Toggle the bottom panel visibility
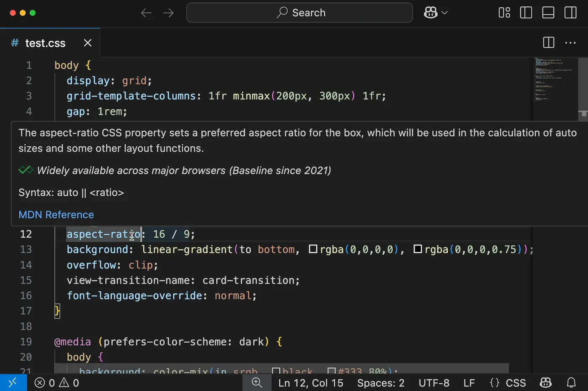The height and width of the screenshot is (391, 588). point(548,13)
